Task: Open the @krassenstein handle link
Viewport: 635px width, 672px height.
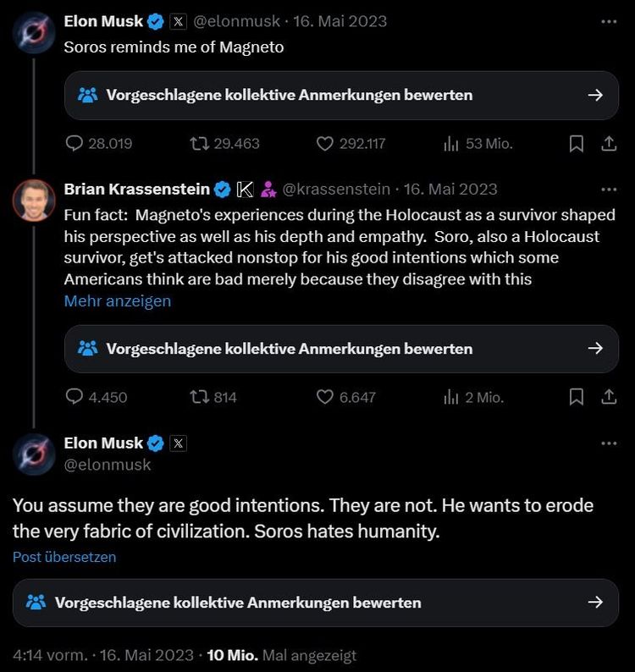Action: tap(336, 189)
